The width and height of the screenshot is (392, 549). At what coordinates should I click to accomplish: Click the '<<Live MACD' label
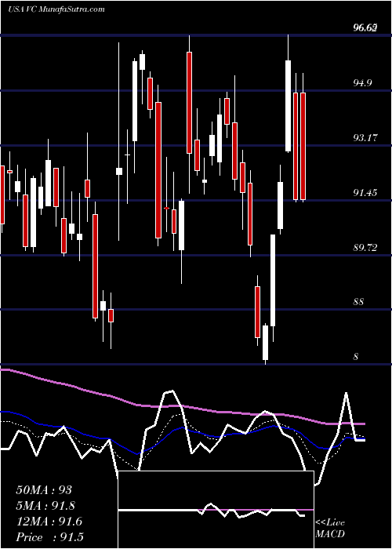330,529
